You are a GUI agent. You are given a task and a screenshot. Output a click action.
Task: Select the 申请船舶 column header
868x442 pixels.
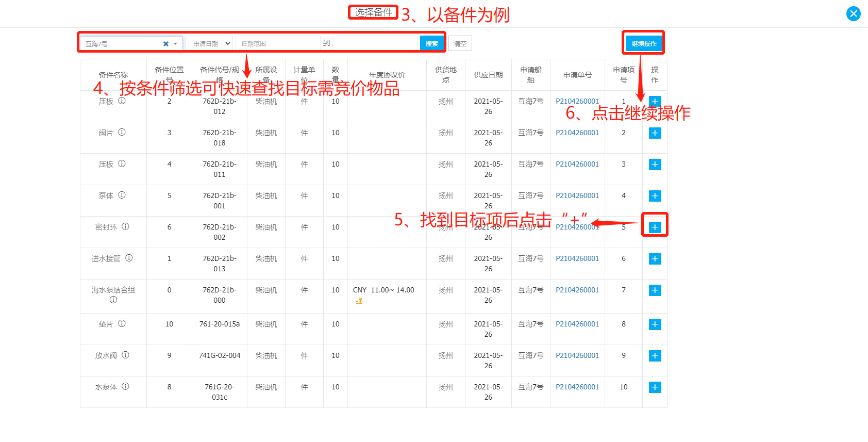click(531, 75)
